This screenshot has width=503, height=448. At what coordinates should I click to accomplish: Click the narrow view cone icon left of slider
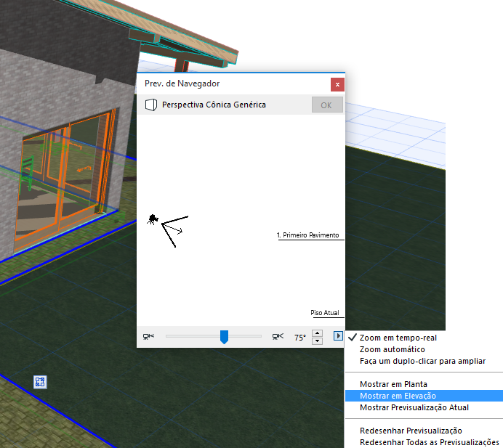pyautogui.click(x=148, y=336)
